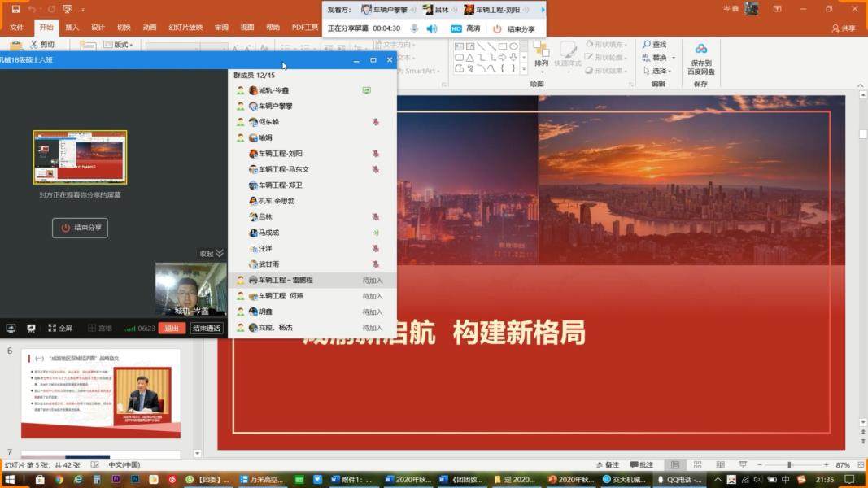
Task: Switch to the 插入 ribbon tab
Action: [x=72, y=27]
